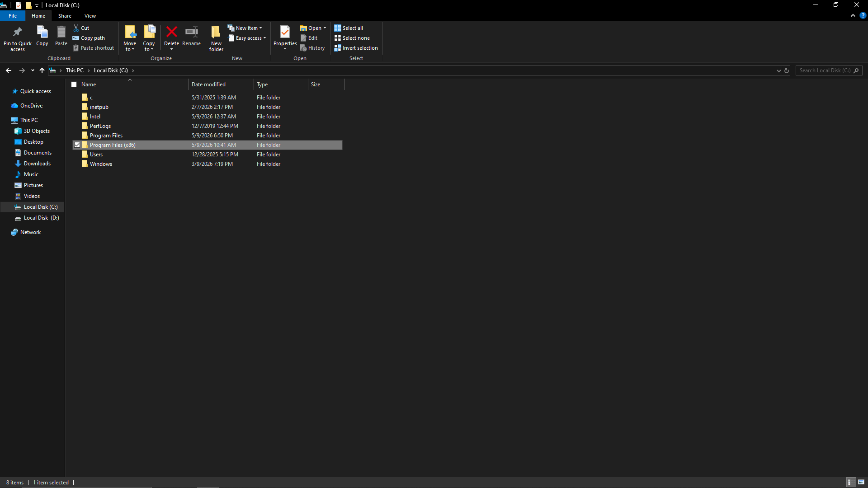Click Pin to Quick access icon
Viewport: 868px width, 488px height.
pos(18,32)
